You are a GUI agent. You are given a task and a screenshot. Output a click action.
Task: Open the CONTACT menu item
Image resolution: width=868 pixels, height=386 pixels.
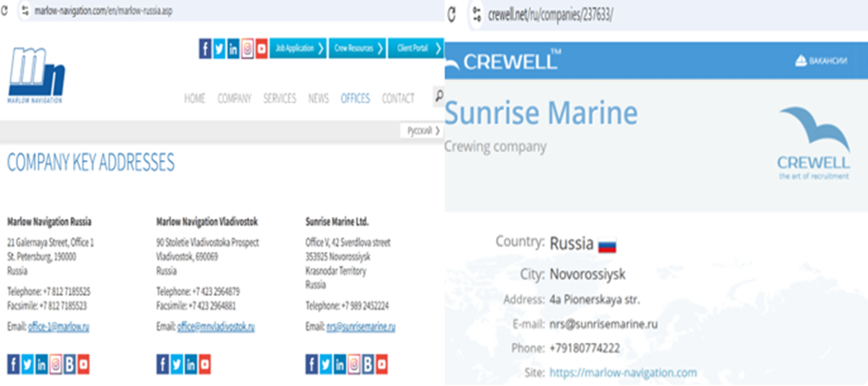click(x=398, y=99)
